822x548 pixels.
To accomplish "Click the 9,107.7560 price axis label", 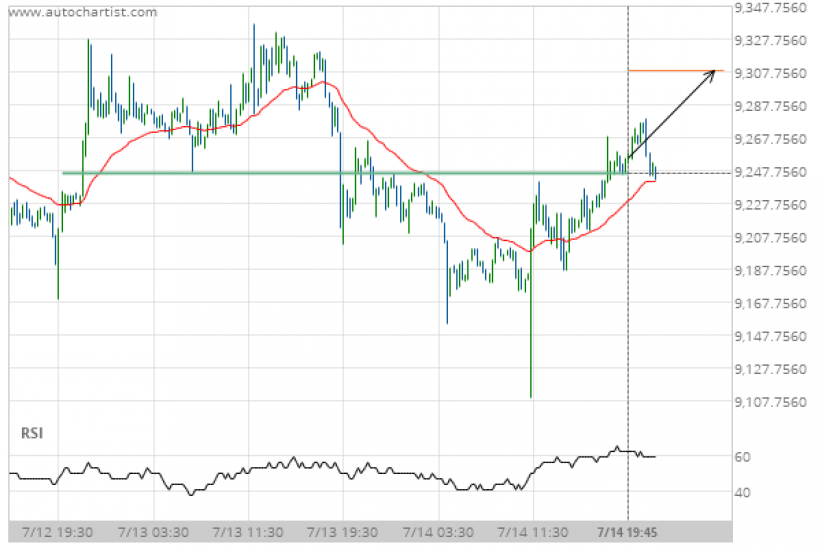I will tap(770, 402).
